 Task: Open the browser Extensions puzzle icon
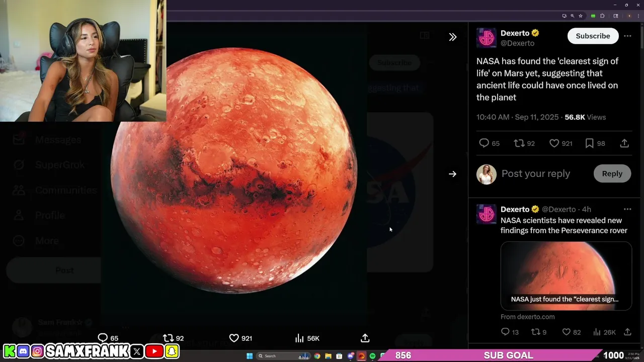click(x=602, y=16)
